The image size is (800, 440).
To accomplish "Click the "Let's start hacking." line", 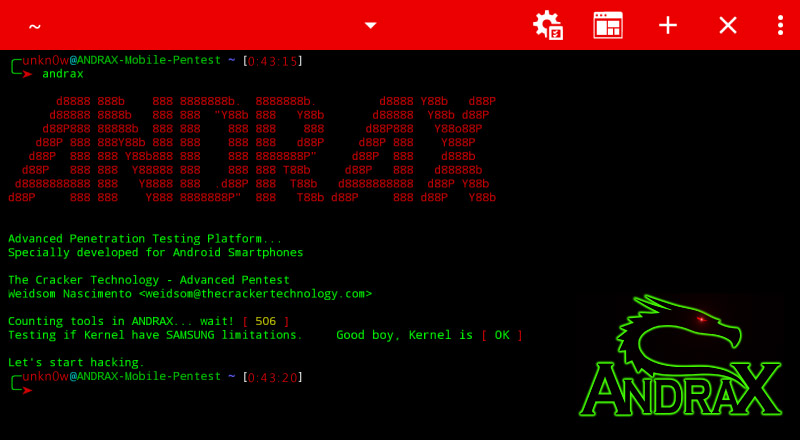I will pyautogui.click(x=77, y=363).
